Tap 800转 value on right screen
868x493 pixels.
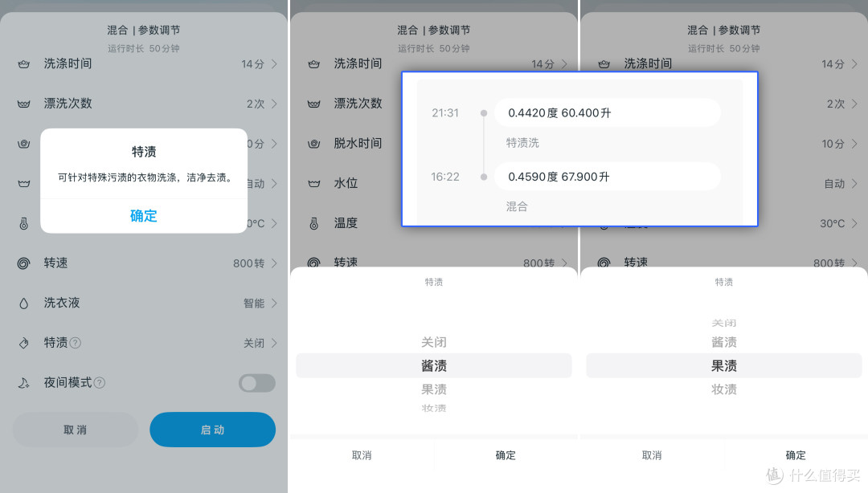tap(829, 263)
